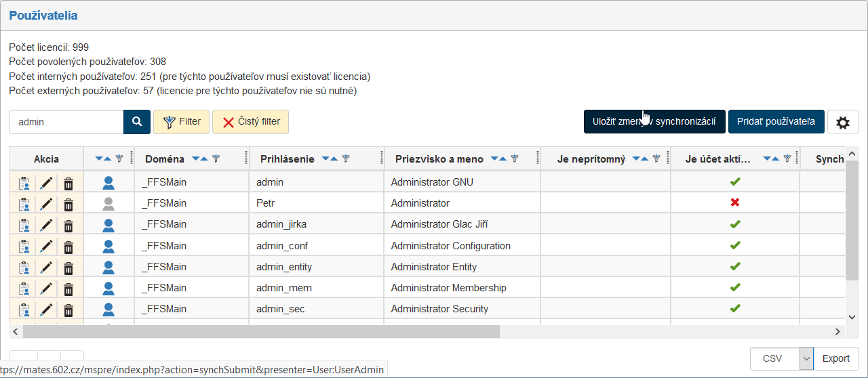
Task: Click the Akcia column header
Action: (x=46, y=159)
